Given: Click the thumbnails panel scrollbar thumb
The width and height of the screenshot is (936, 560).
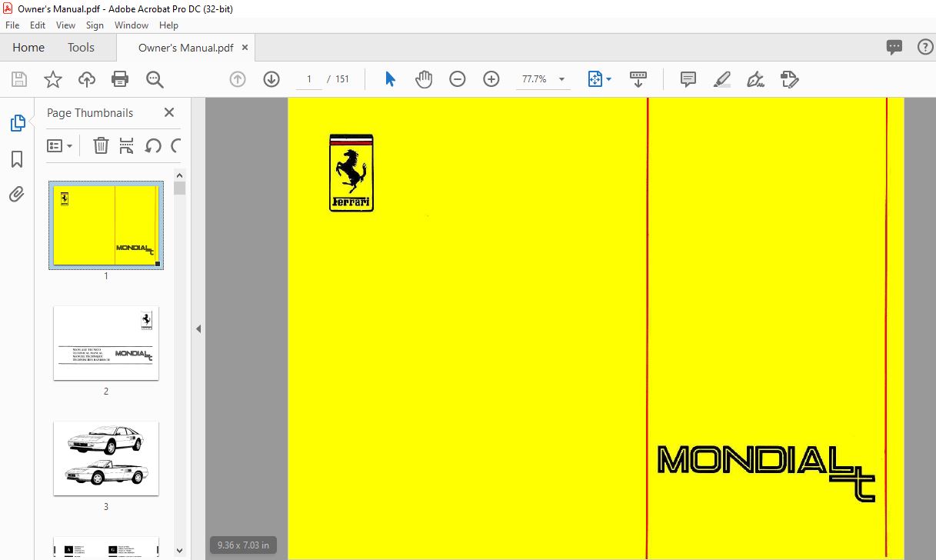Looking at the screenshot, I should pyautogui.click(x=179, y=188).
